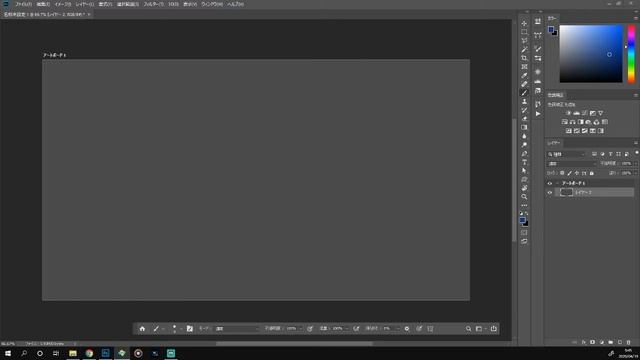Add a Brightness/Contrast adjustment
The image size is (640, 360).
tap(569, 113)
